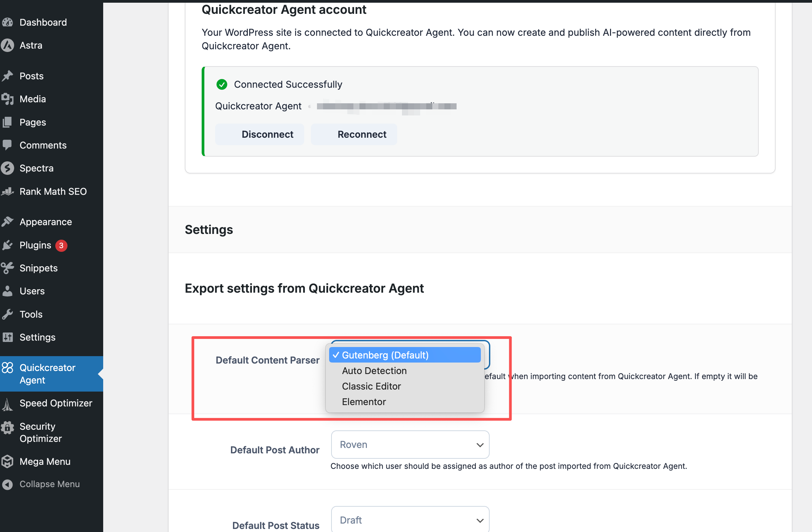Open the Media library icon
The width and height of the screenshot is (812, 532).
pyautogui.click(x=8, y=99)
